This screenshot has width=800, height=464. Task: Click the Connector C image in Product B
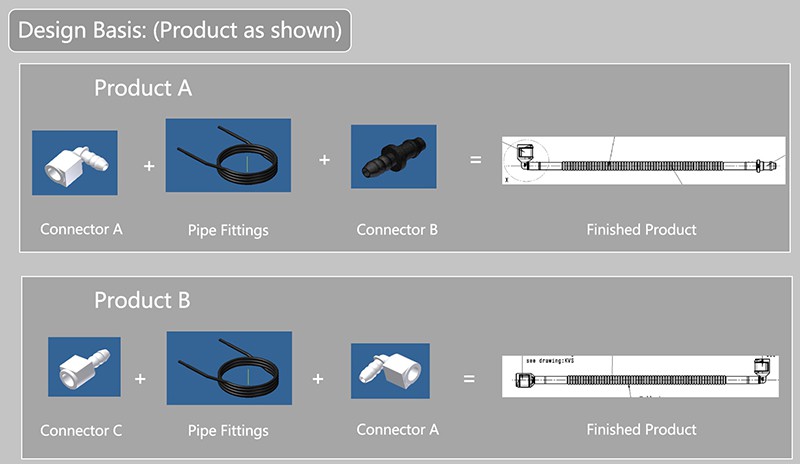[84, 367]
